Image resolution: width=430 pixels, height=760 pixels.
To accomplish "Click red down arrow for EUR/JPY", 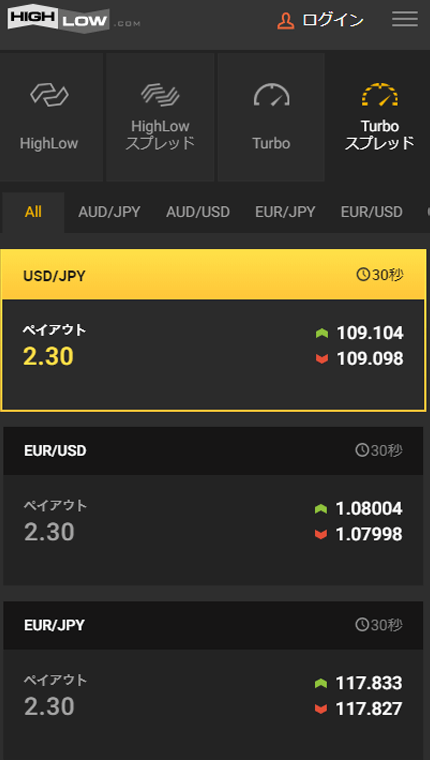I will coord(321,709).
